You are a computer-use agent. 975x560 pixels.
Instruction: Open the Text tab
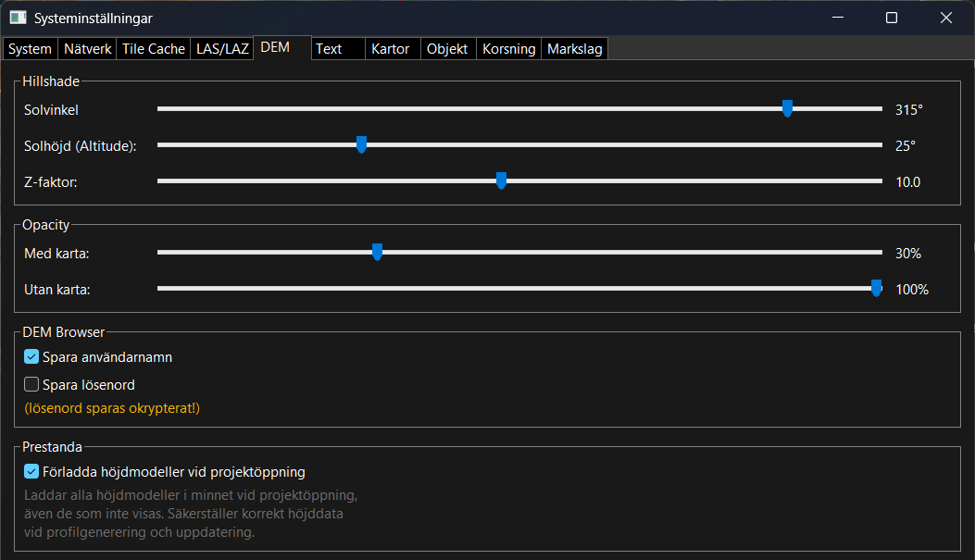point(338,48)
